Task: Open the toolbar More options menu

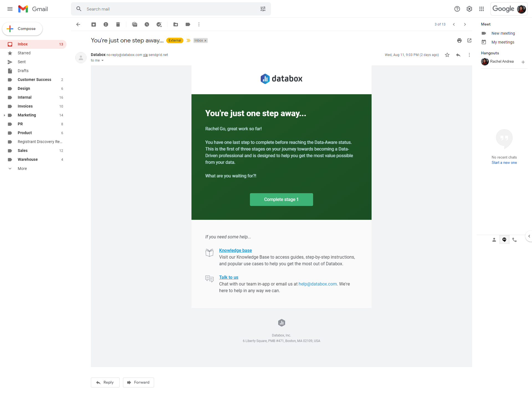Action: [x=199, y=24]
